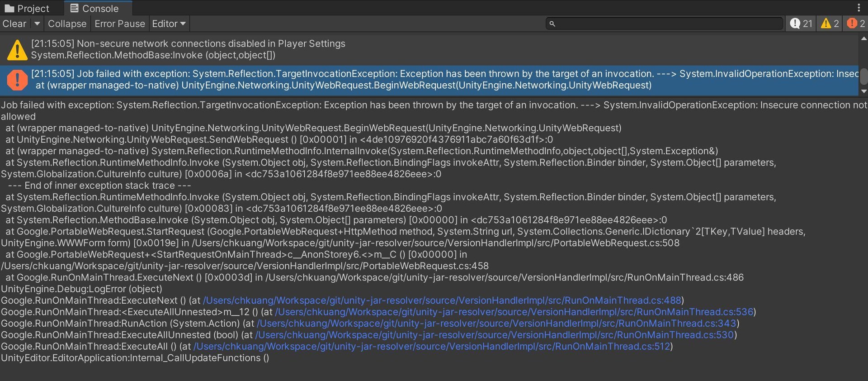Enable Collapse for duplicate messages
Image resolution: width=868 pixels, height=381 pixels.
[67, 24]
